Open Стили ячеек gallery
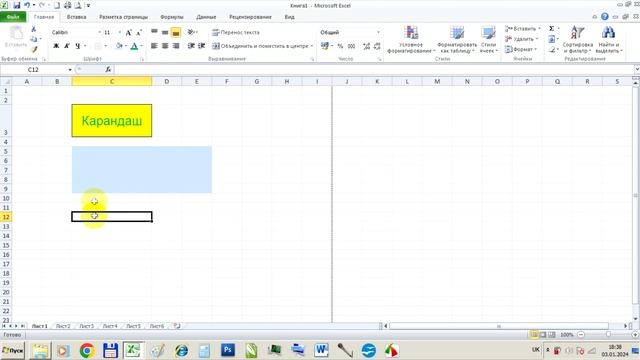640x360 pixels. 488,40
